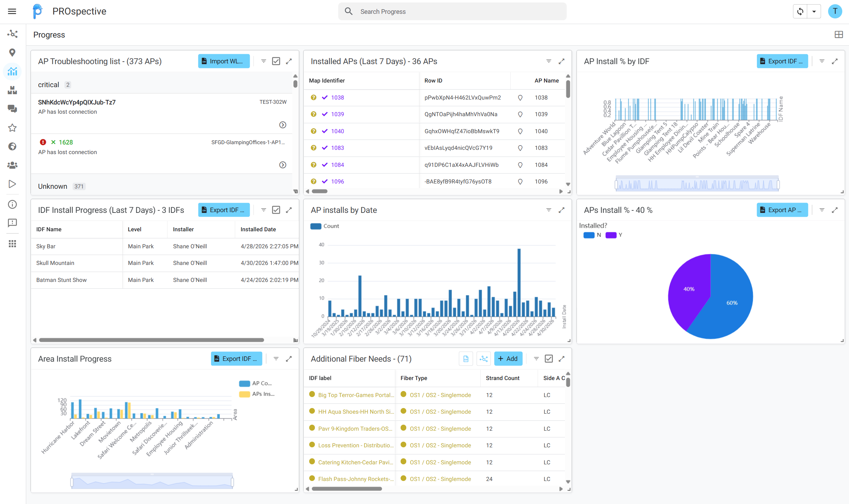
Task: Click the refresh sync icon
Action: point(800,11)
